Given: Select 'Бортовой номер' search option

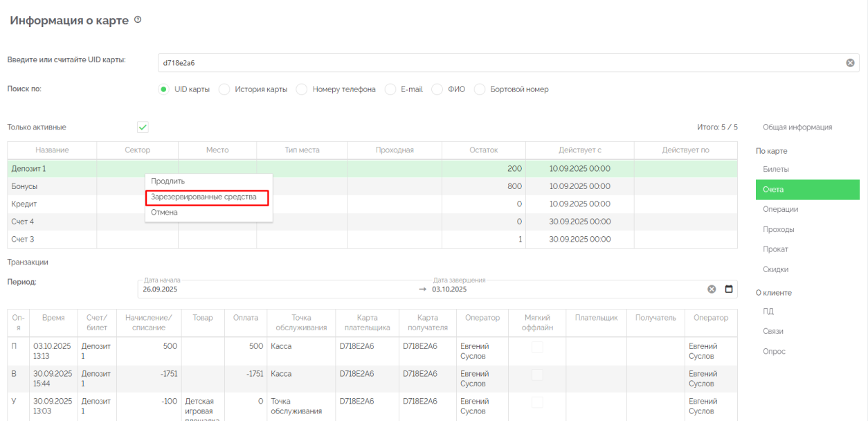Looking at the screenshot, I should (480, 89).
